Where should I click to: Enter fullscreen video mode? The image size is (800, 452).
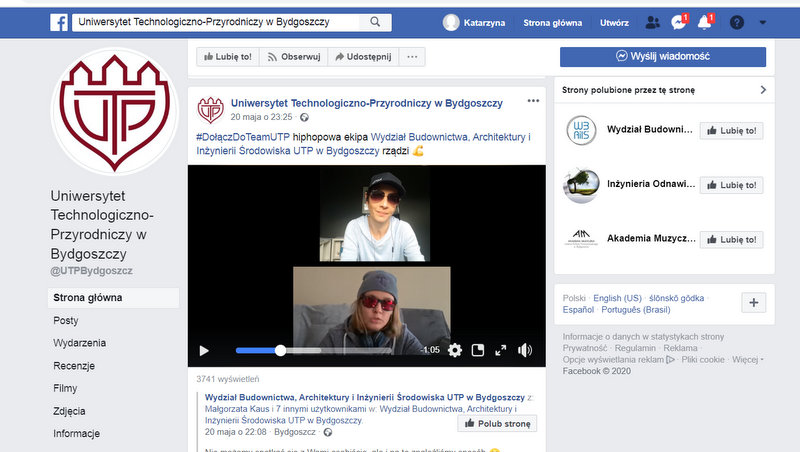[501, 350]
